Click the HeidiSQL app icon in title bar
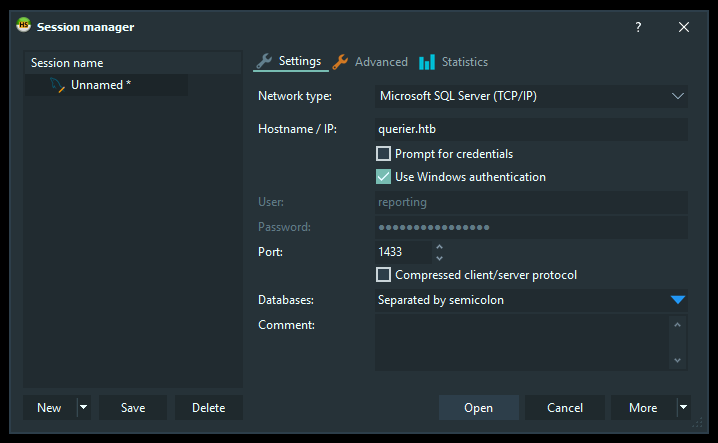The width and height of the screenshot is (718, 443). point(23,26)
